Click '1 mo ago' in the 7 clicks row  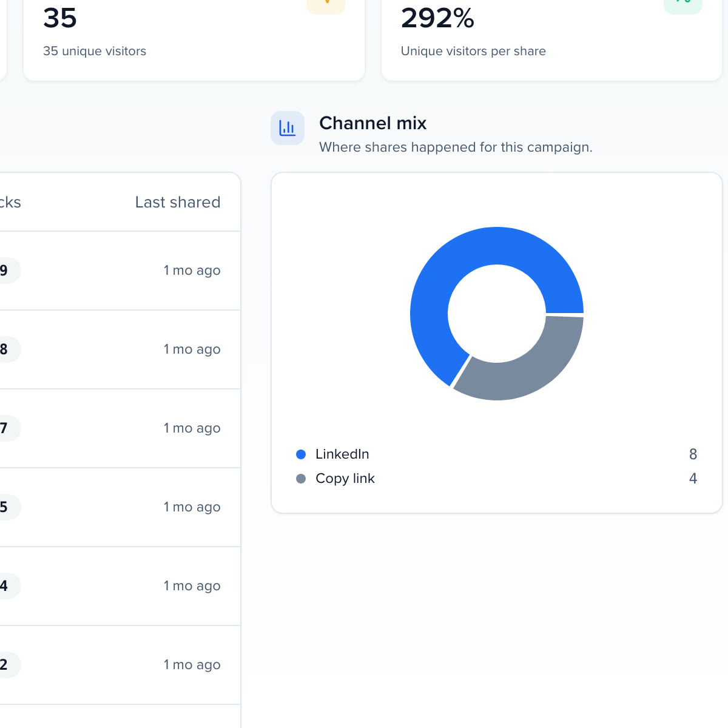(x=192, y=428)
